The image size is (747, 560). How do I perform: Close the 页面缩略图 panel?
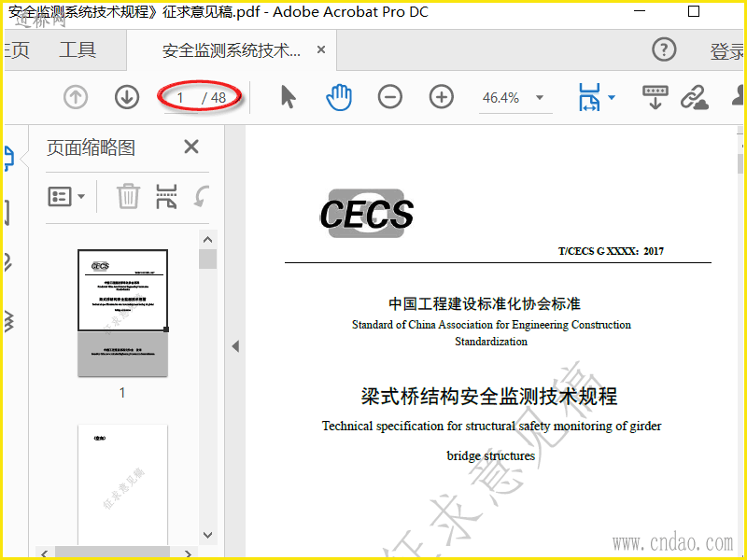pyautogui.click(x=191, y=147)
